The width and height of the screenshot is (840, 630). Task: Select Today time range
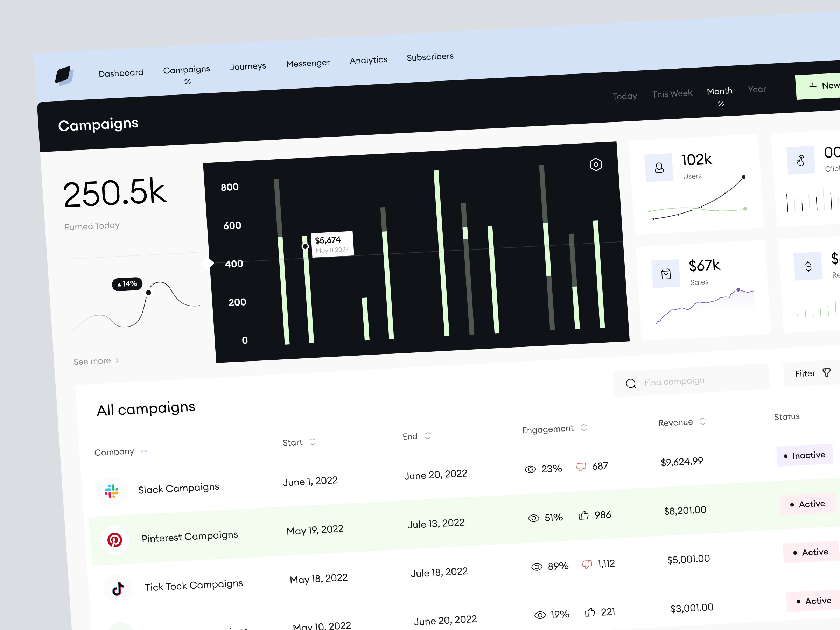tap(624, 96)
